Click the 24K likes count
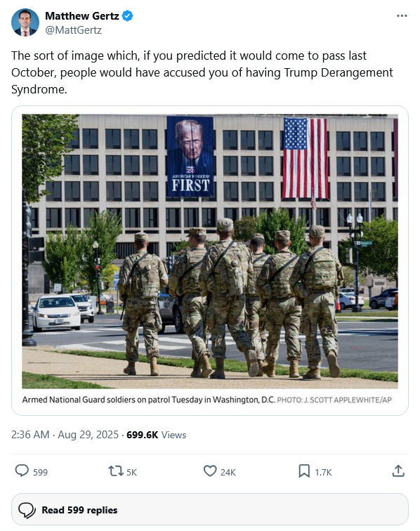Screen dimensions: 420x531 tap(228, 473)
